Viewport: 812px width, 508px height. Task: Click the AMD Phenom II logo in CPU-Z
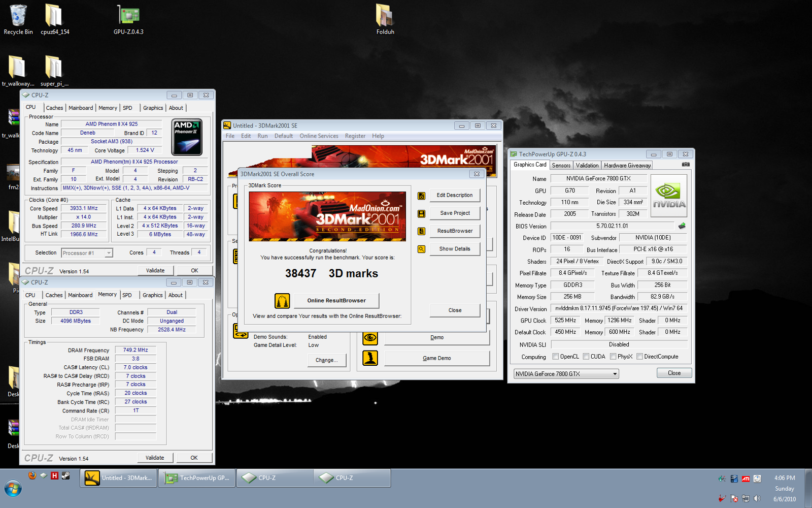click(187, 137)
